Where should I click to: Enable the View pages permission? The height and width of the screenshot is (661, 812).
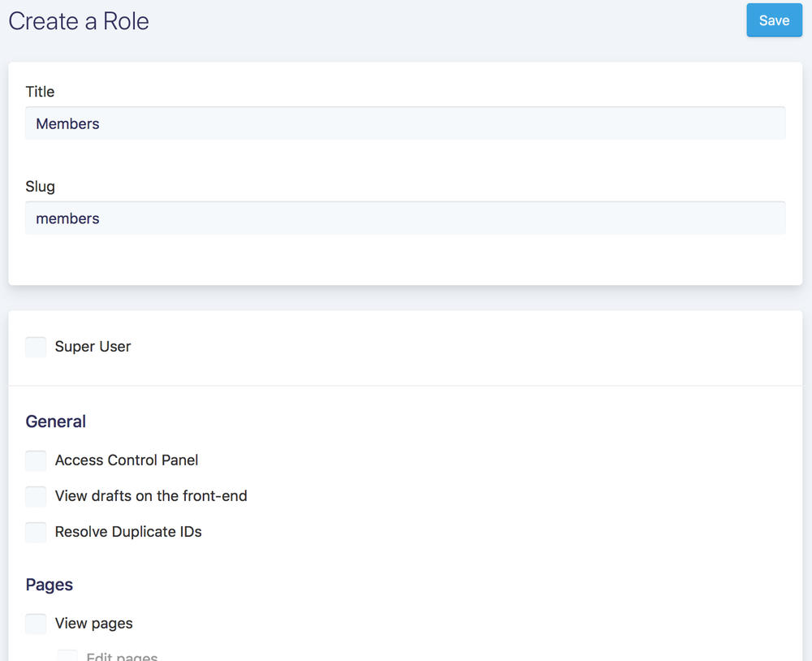click(x=36, y=624)
